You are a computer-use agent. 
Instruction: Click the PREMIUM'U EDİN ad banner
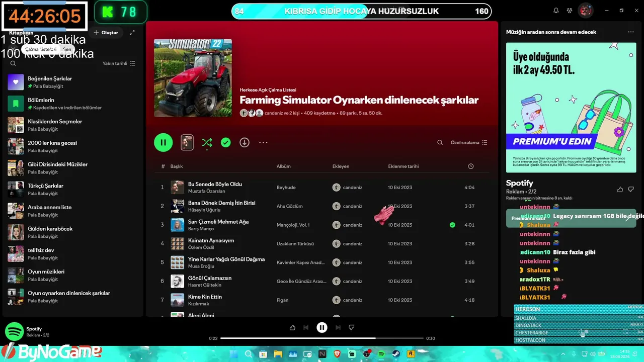point(552,141)
